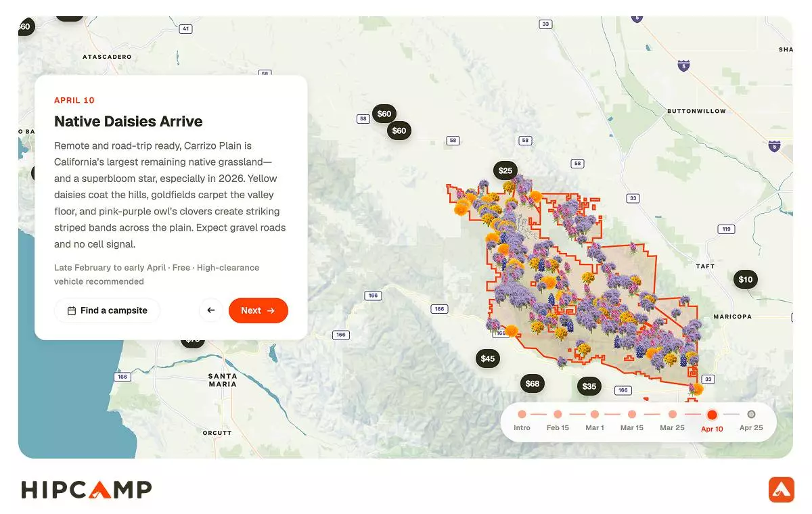Select the $10 campsite marker near Taft
This screenshot has width=812, height=514.
[745, 279]
